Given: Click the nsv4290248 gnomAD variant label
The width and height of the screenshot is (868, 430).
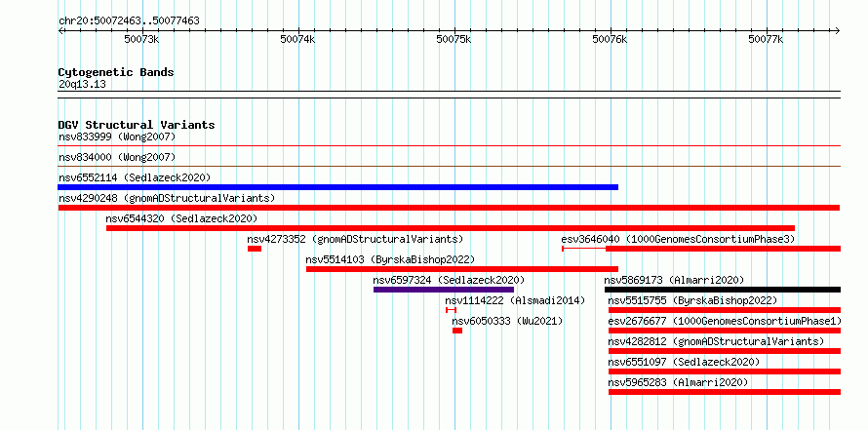Looking at the screenshot, I should click(x=167, y=198).
